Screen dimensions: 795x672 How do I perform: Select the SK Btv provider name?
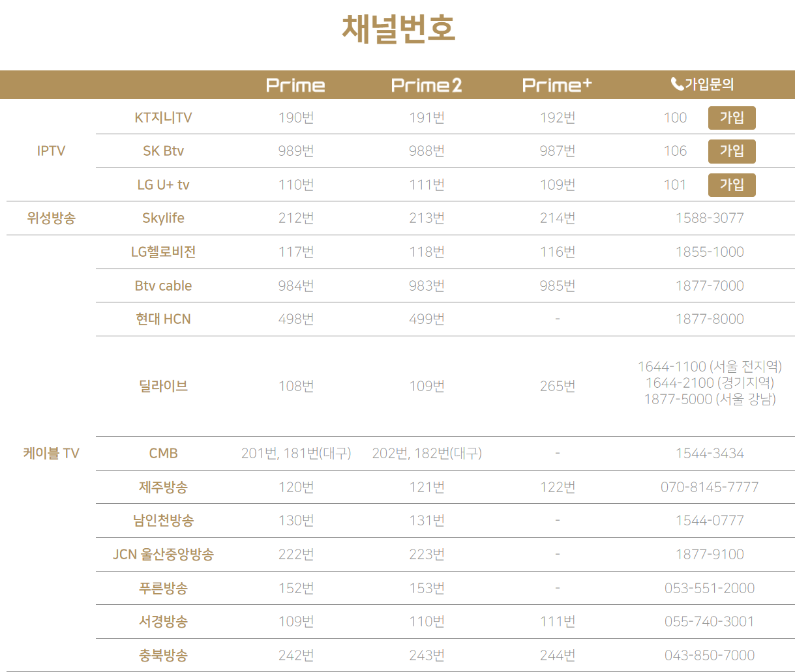(163, 151)
